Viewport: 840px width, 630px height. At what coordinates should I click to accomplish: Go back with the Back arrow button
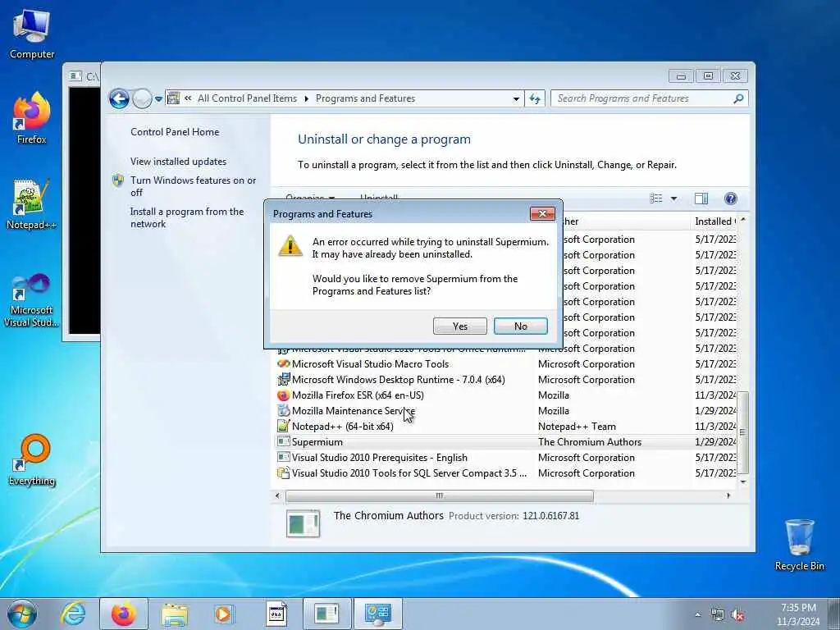tap(119, 98)
